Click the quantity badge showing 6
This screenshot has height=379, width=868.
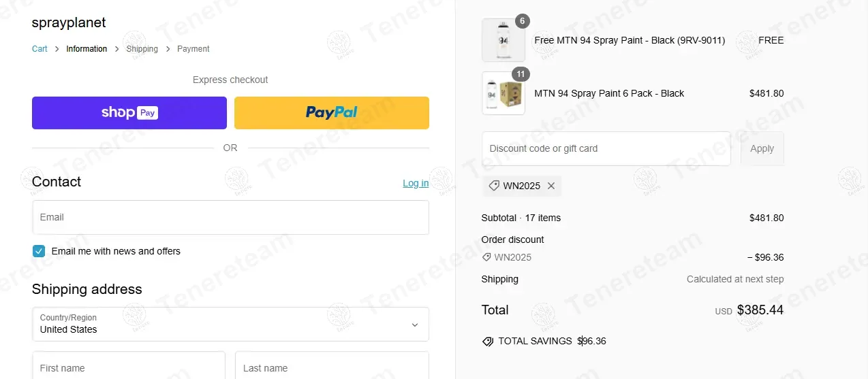[x=522, y=21]
